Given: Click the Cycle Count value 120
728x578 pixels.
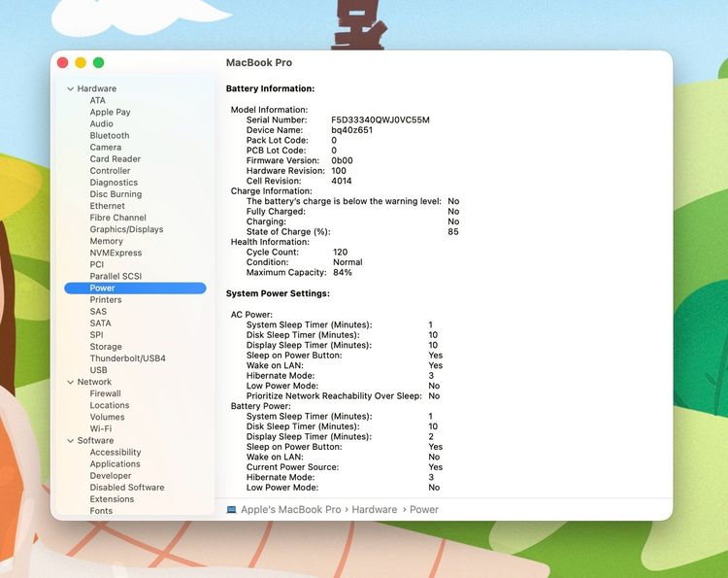Looking at the screenshot, I should pos(340,252).
